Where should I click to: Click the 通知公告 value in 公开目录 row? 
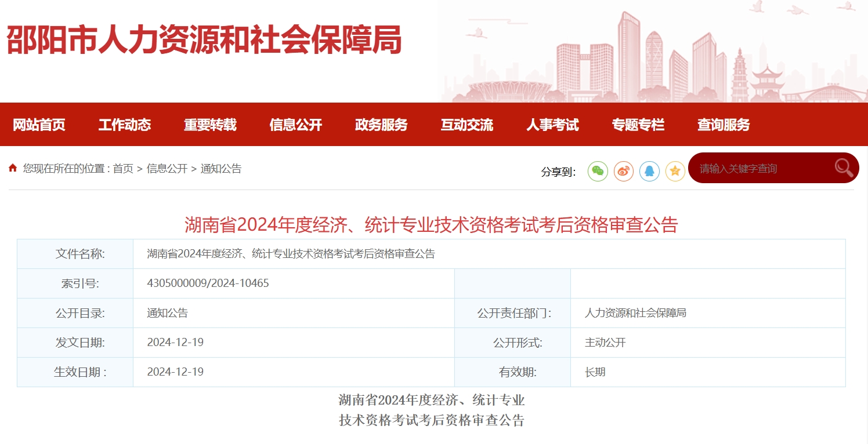point(167,313)
